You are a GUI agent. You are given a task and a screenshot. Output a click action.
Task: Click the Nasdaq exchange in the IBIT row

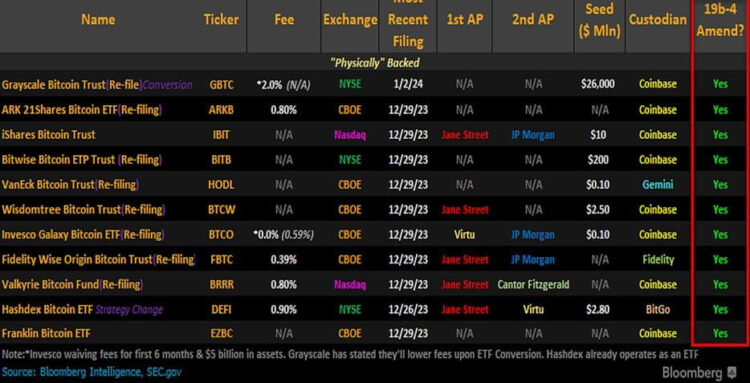pos(350,134)
